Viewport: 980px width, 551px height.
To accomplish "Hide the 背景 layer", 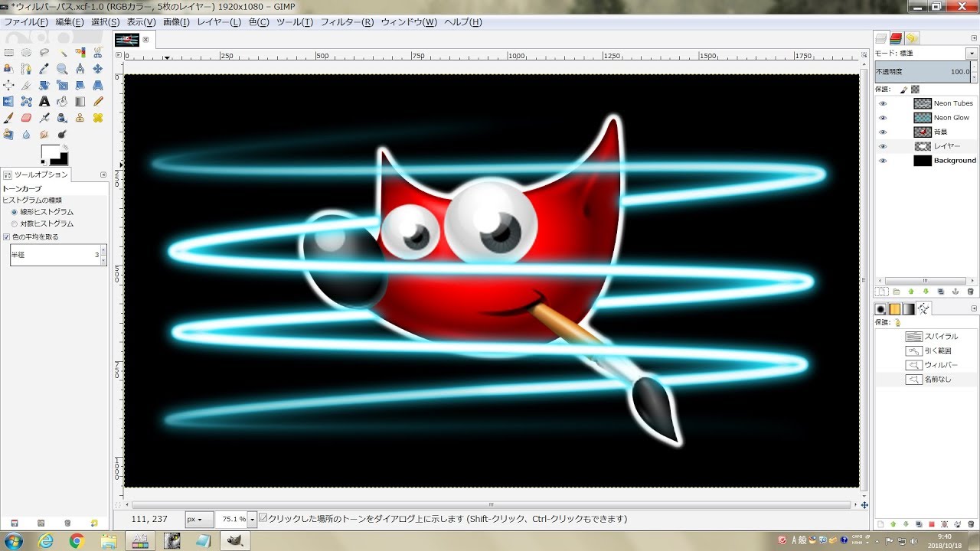I will coord(883,132).
